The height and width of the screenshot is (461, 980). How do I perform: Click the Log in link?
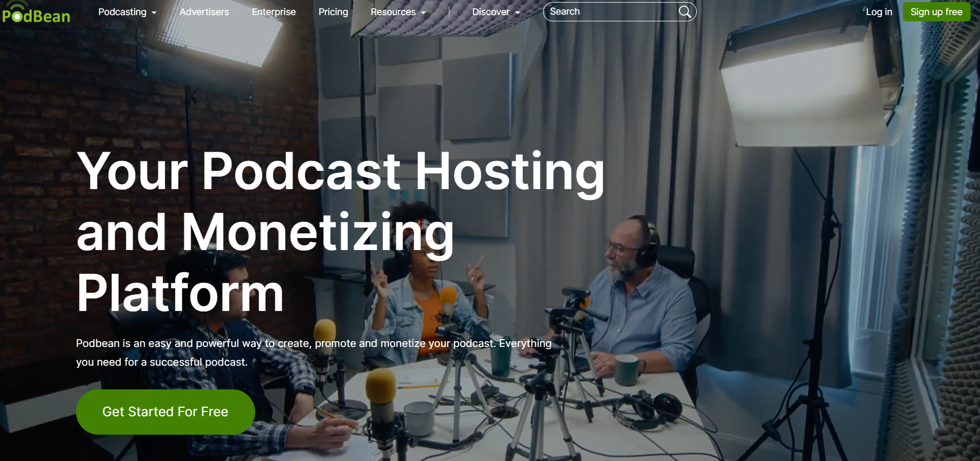[x=879, y=12]
